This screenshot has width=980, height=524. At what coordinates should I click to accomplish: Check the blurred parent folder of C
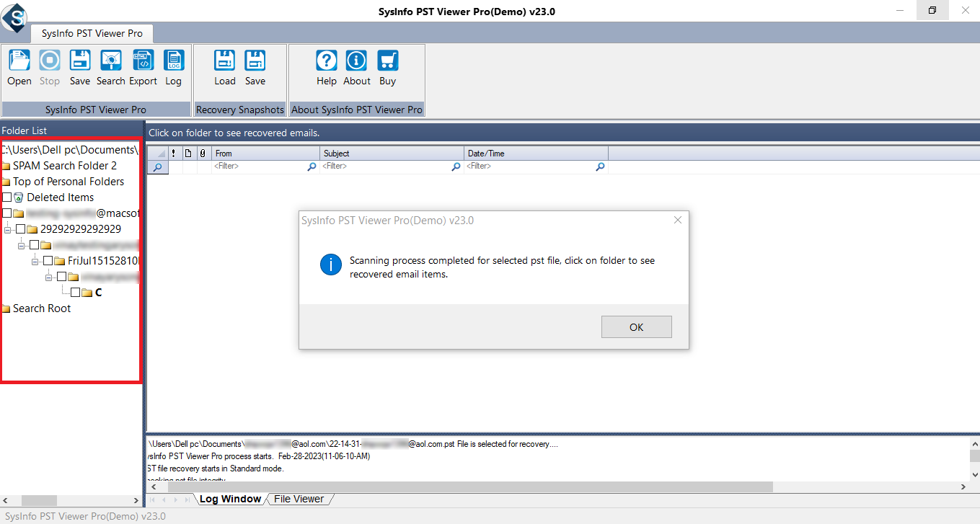pos(61,277)
